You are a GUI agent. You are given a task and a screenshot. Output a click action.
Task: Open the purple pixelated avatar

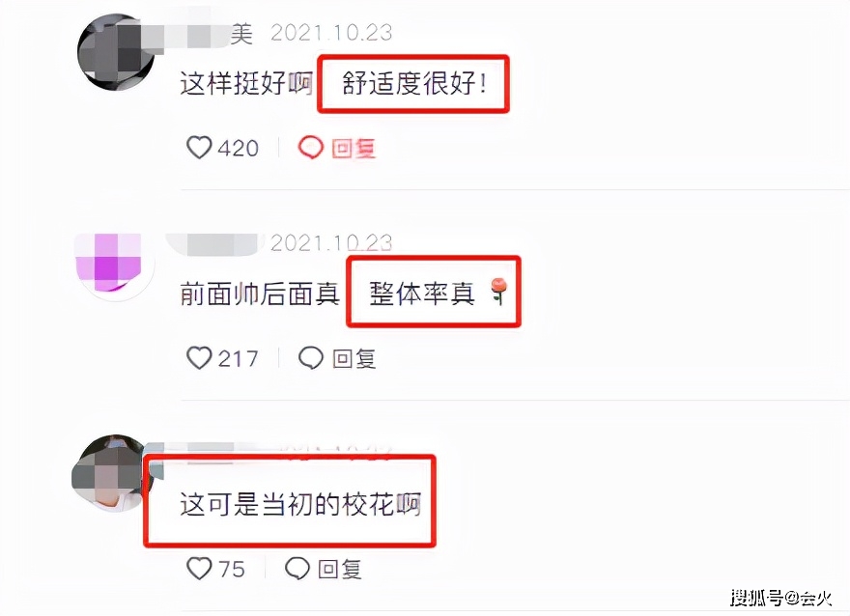pos(114,265)
